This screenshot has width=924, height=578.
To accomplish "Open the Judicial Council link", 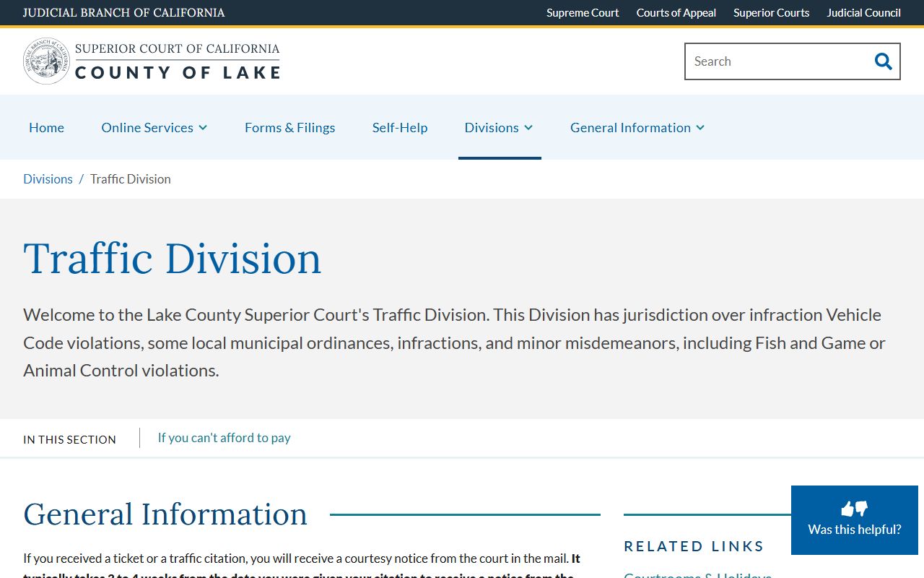I will click(x=863, y=12).
